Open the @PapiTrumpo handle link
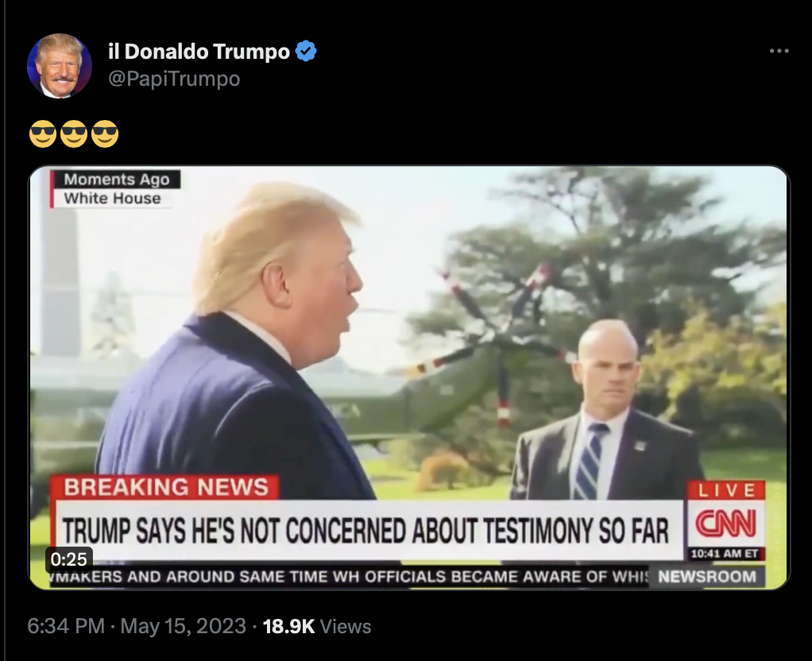This screenshot has width=812, height=661. tap(174, 79)
